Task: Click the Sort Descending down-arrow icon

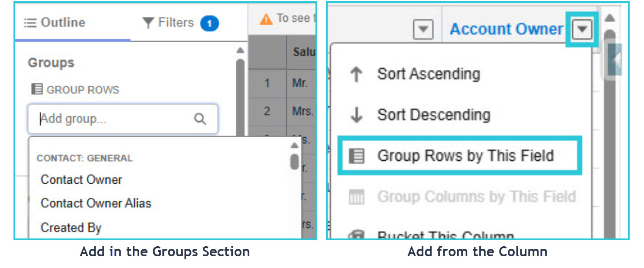Action: [356, 115]
